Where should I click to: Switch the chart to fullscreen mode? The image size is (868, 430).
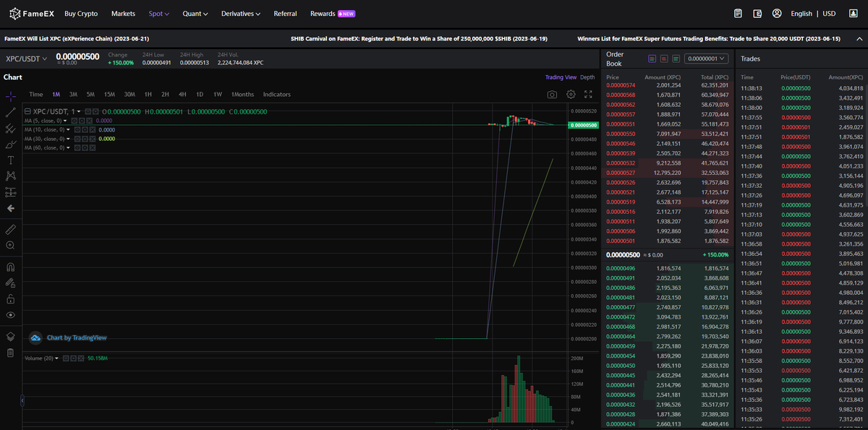pyautogui.click(x=588, y=94)
